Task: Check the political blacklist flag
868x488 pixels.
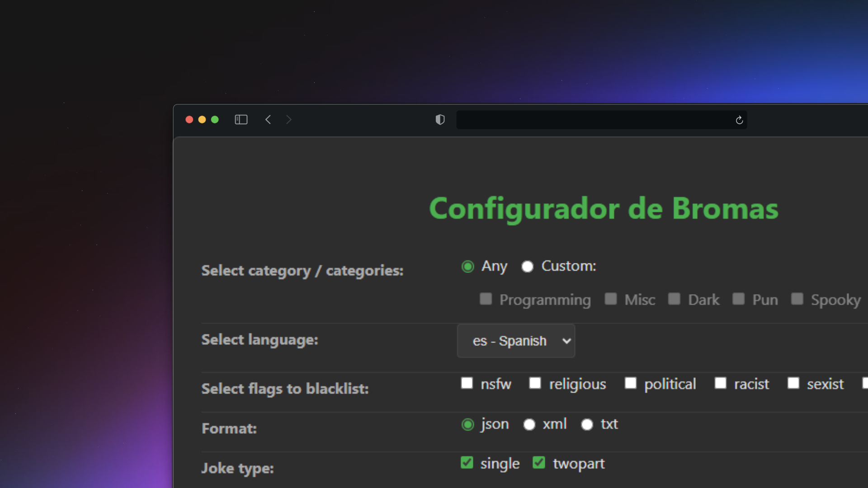Action: pyautogui.click(x=630, y=384)
